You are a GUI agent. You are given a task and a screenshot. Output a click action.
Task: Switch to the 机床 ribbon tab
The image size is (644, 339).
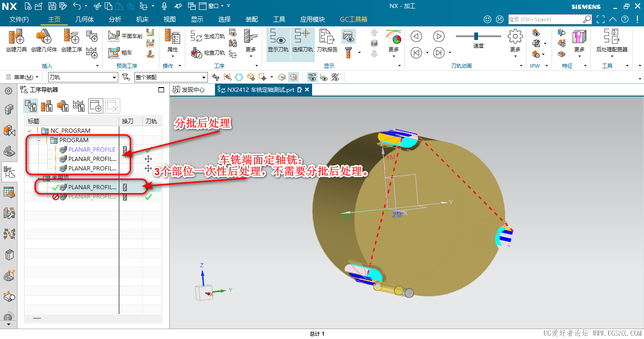[142, 19]
